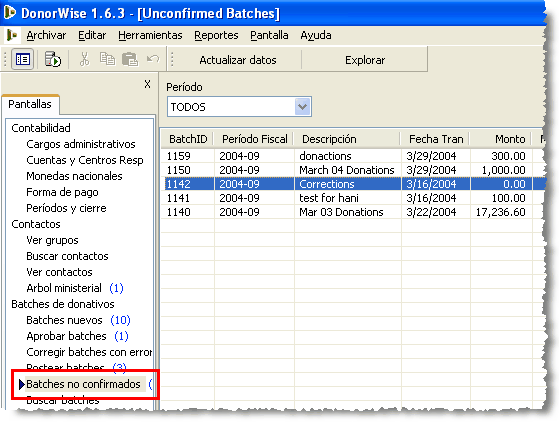This screenshot has height=422, width=559.
Task: Click the Copy icon in toolbar
Action: point(107,59)
